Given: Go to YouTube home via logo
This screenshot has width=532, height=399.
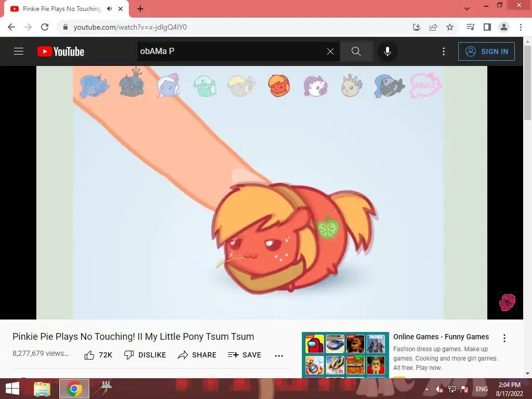Looking at the screenshot, I should (61, 51).
